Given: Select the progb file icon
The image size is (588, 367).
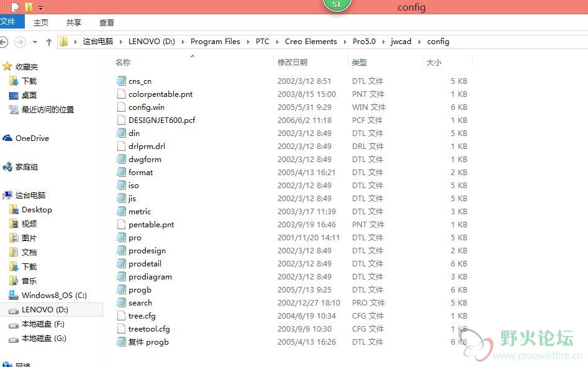Looking at the screenshot, I should [x=121, y=290].
